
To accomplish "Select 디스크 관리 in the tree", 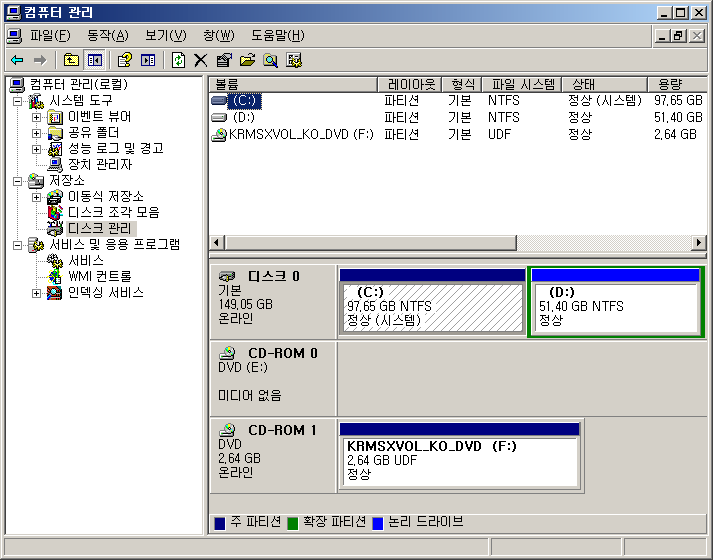I will (x=101, y=229).
